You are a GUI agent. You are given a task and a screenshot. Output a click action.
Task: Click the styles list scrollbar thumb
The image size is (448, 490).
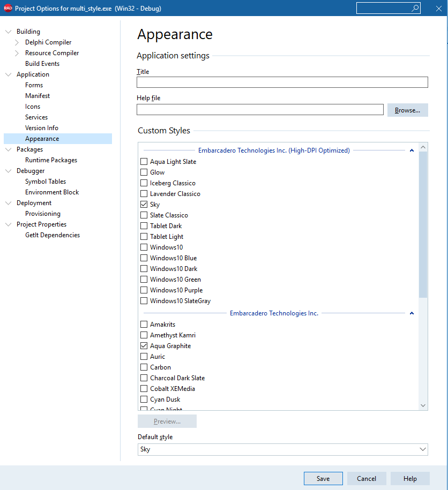(x=423, y=224)
